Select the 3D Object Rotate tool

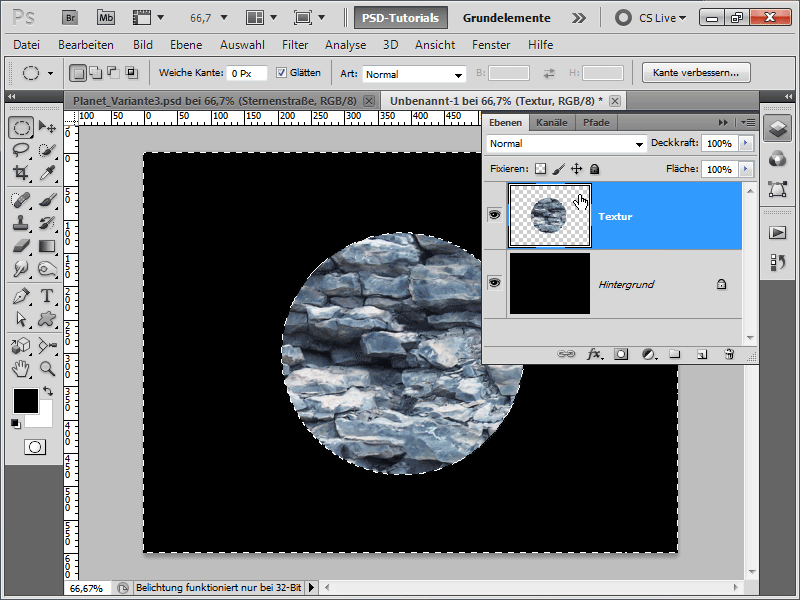(21, 345)
